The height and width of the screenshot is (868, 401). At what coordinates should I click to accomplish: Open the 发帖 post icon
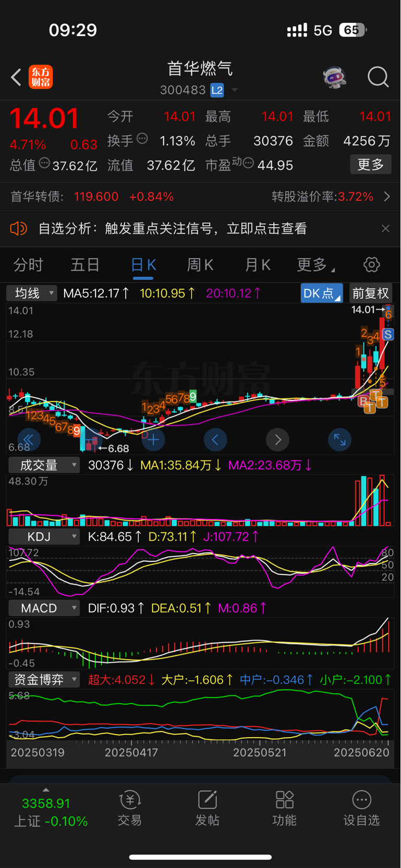[x=207, y=808]
